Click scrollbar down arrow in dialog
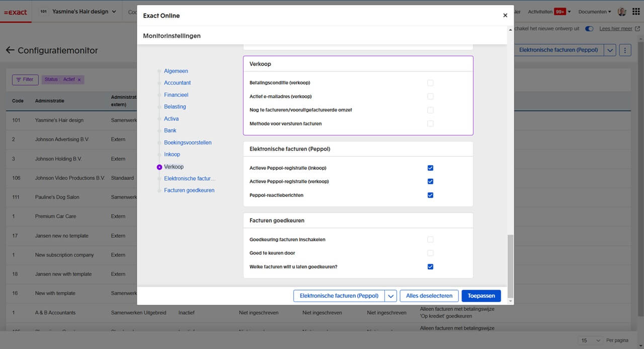This screenshot has height=349, width=644. pyautogui.click(x=511, y=301)
